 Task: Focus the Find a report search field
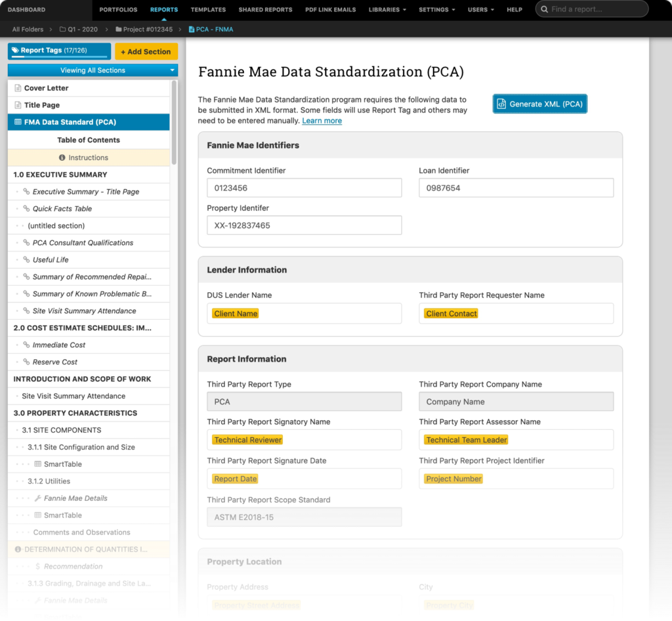592,9
